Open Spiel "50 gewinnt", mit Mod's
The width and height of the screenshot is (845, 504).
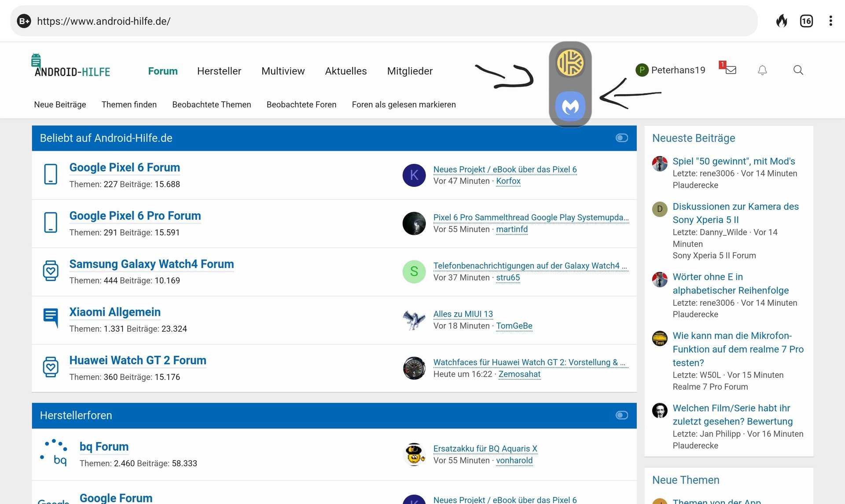click(x=734, y=161)
